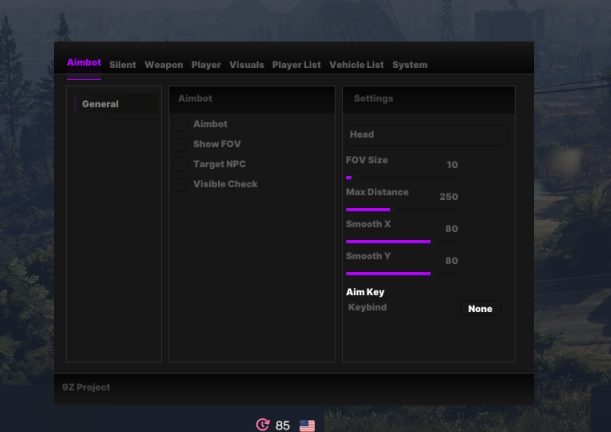Go to the Player tab

click(x=206, y=65)
